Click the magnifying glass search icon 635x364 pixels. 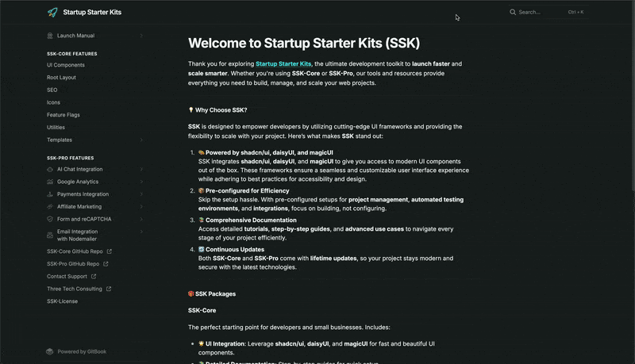(x=513, y=13)
